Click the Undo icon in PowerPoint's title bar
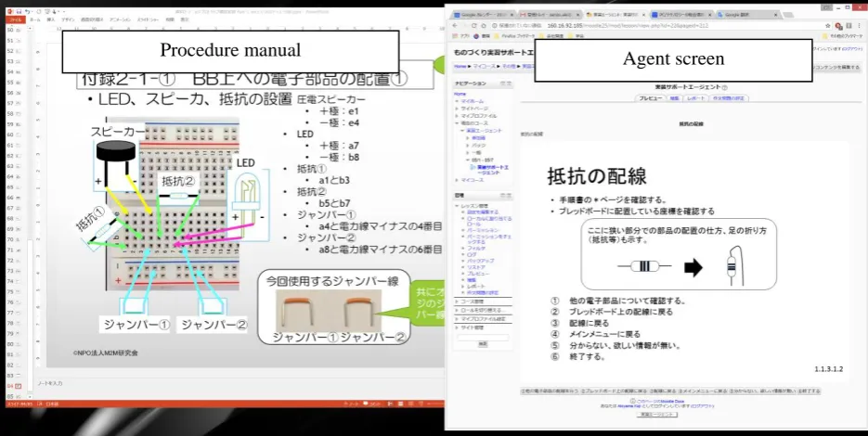 (28, 11)
